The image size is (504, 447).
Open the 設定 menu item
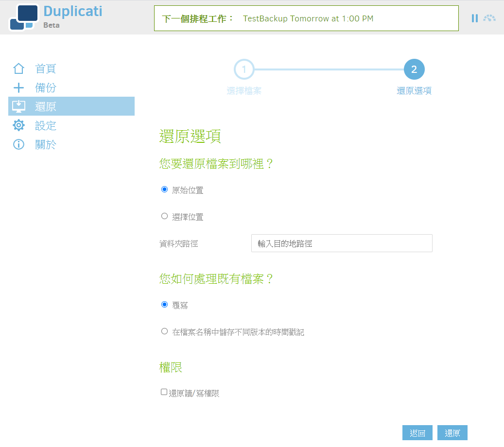(x=71, y=125)
